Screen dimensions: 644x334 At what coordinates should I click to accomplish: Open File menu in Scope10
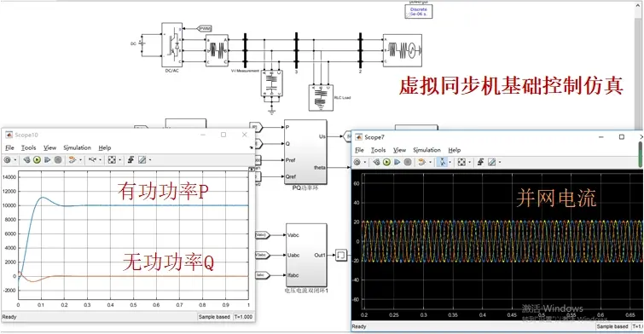[x=9, y=147]
